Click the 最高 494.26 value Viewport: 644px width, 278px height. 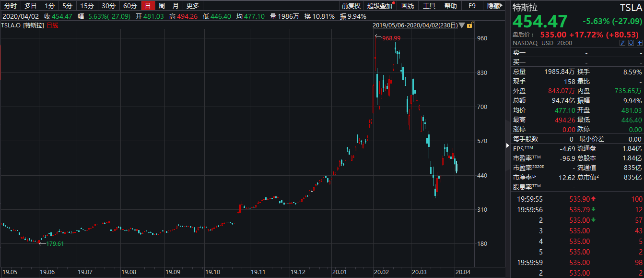(x=565, y=120)
